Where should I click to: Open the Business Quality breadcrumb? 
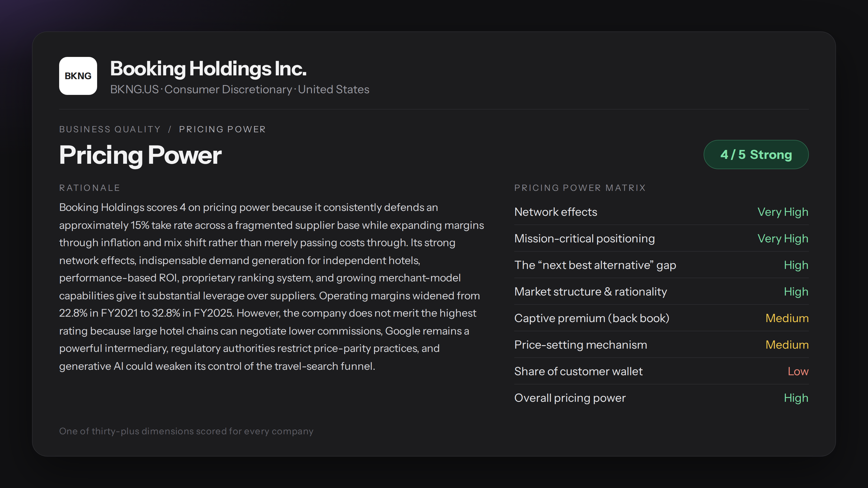[x=110, y=129]
